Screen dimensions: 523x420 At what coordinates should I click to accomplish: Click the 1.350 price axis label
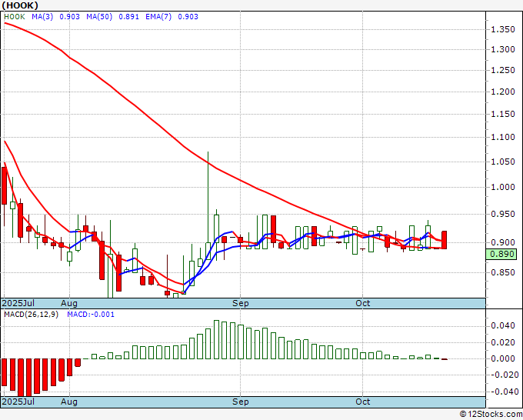click(503, 29)
